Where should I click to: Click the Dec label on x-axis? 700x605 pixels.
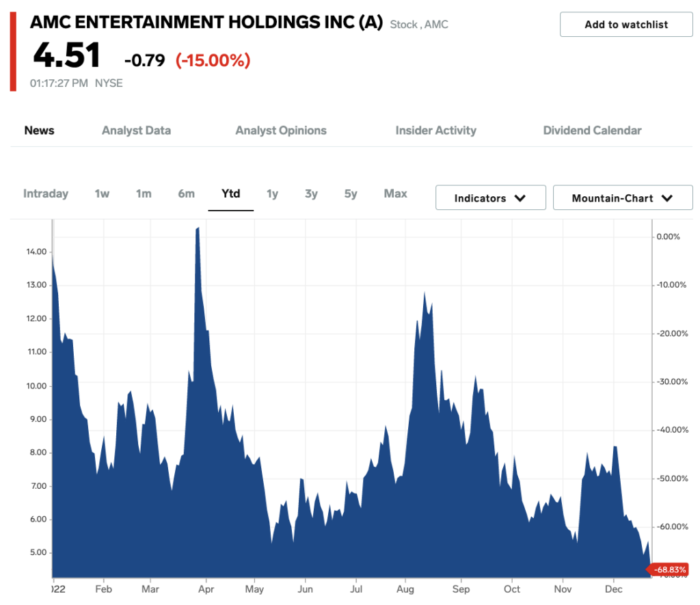(x=613, y=589)
